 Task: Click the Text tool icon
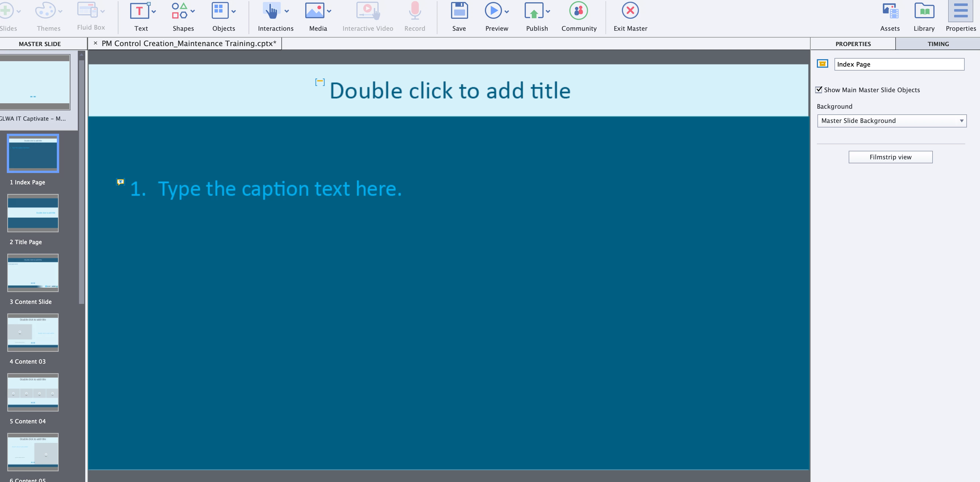(139, 11)
